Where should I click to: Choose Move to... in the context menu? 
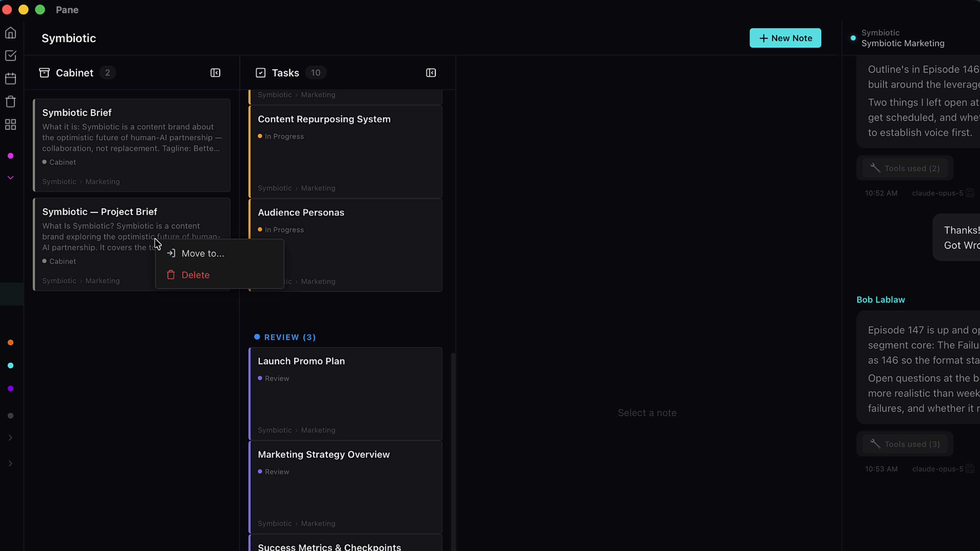coord(219,253)
